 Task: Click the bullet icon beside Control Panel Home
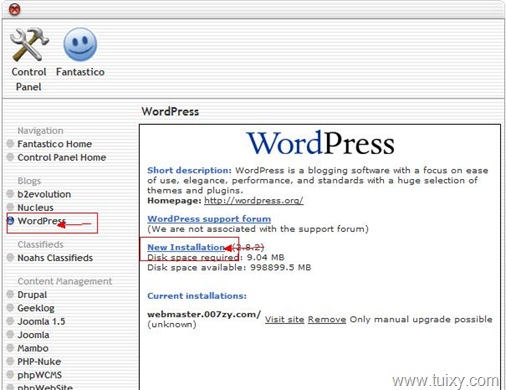(10, 157)
